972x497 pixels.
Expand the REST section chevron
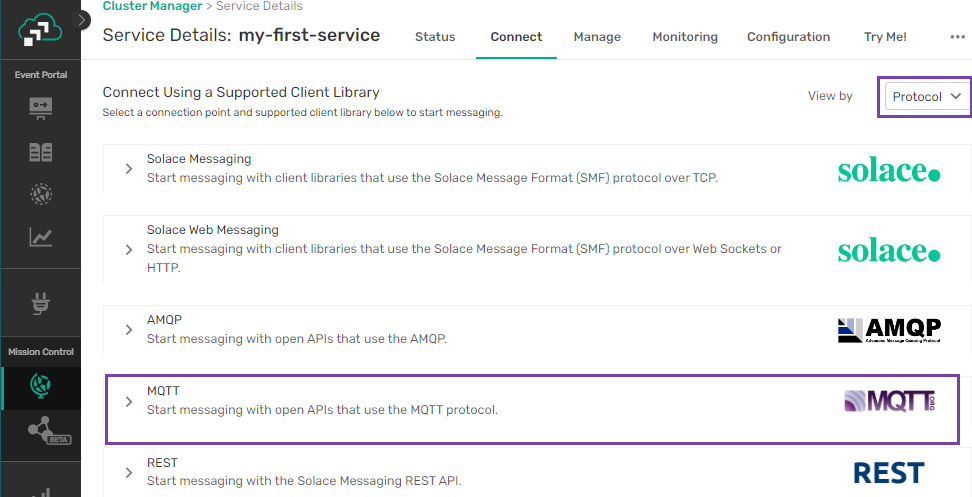click(129, 472)
